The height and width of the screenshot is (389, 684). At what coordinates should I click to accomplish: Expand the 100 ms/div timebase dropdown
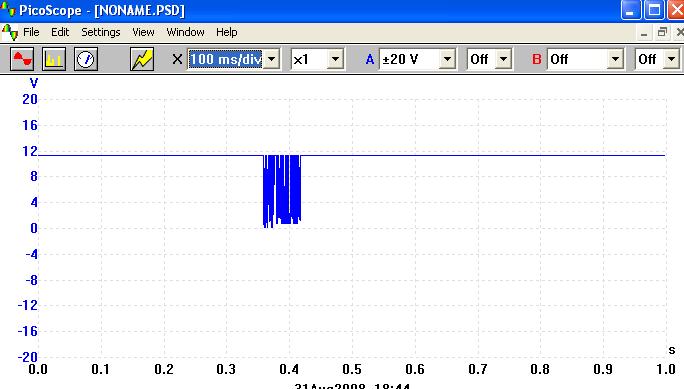pos(271,59)
